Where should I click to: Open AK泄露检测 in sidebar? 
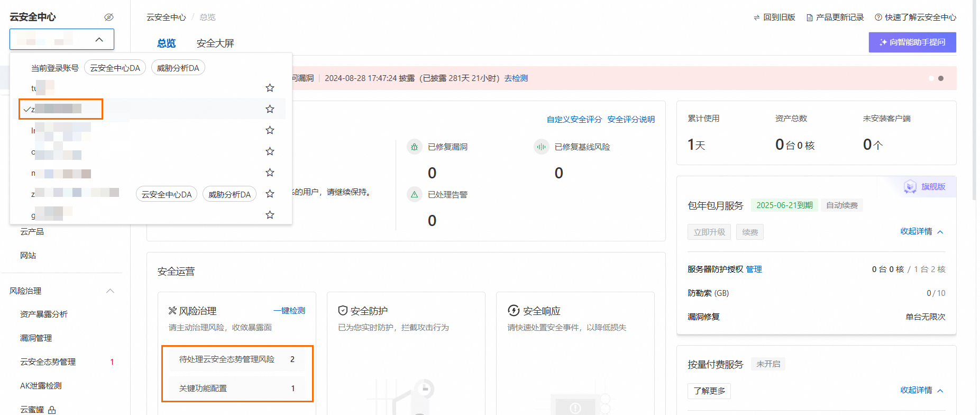[x=41, y=386]
